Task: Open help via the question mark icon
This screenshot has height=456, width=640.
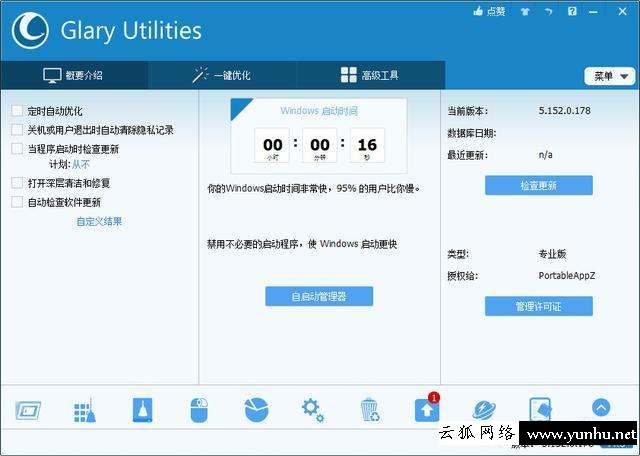Action: [572, 11]
